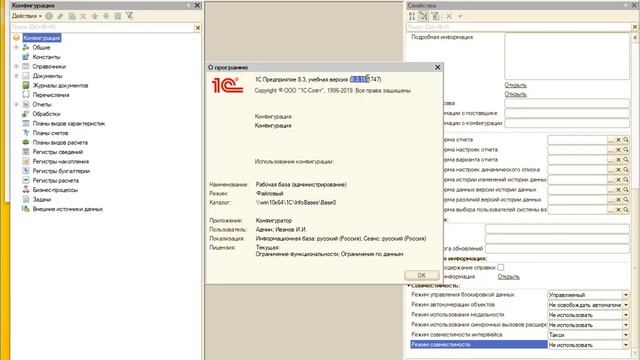The width and height of the screenshot is (640, 360).
Task: Select Внешние источники данных tree item
Action: click(x=68, y=209)
